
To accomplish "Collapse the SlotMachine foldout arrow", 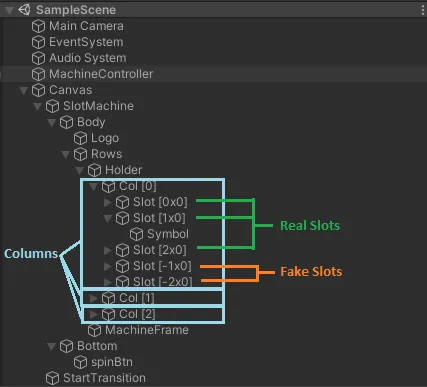I will (x=37, y=106).
